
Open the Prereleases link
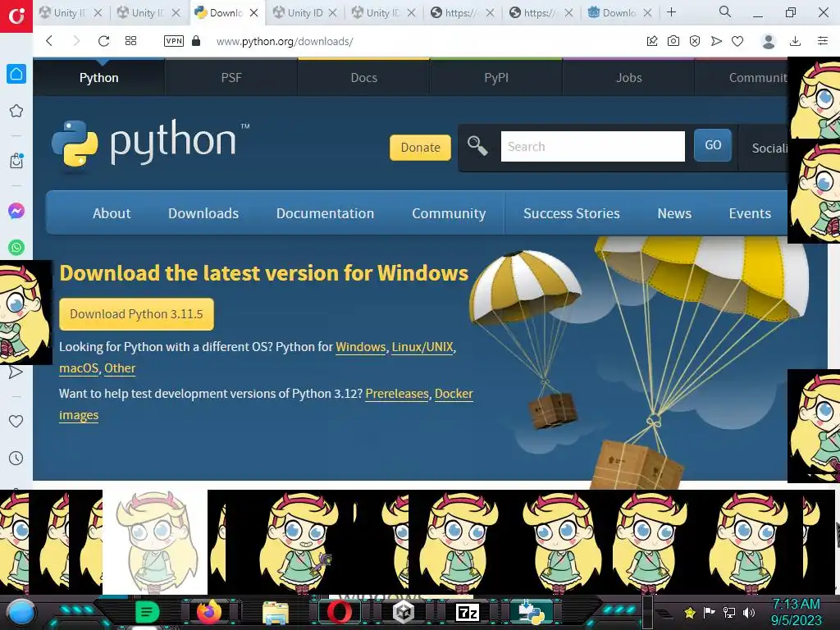397,394
